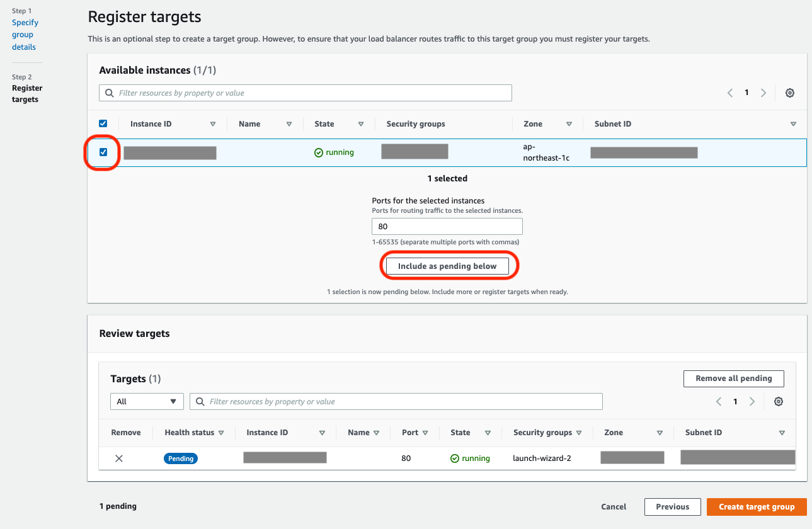Viewport: 812px width, 529px height.
Task: Go to previous page of targets
Action: click(718, 401)
